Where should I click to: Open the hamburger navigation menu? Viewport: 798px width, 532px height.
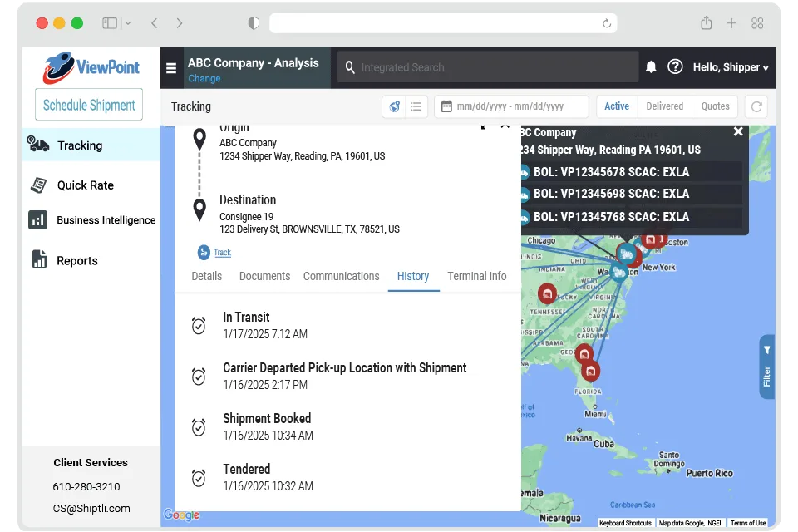tap(171, 68)
